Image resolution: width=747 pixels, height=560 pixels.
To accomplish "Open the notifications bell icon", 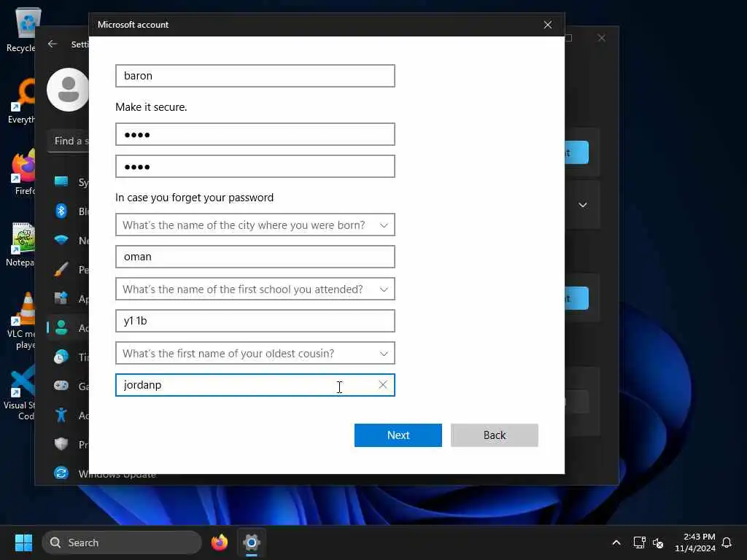I will pos(727,542).
